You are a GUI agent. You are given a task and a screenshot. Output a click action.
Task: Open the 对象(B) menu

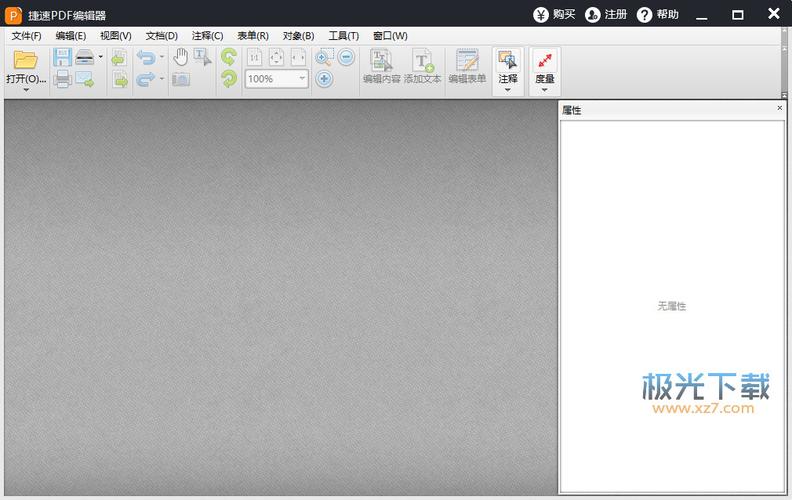[299, 36]
